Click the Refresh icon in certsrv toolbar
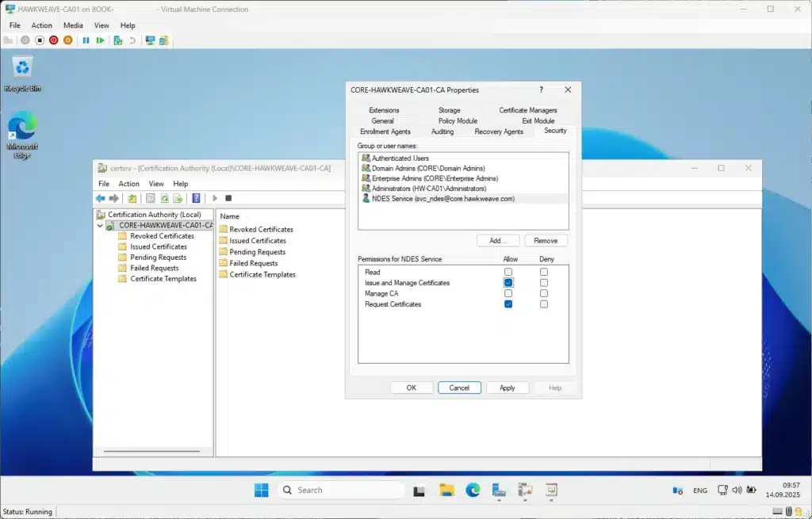This screenshot has width=812, height=519. point(165,198)
